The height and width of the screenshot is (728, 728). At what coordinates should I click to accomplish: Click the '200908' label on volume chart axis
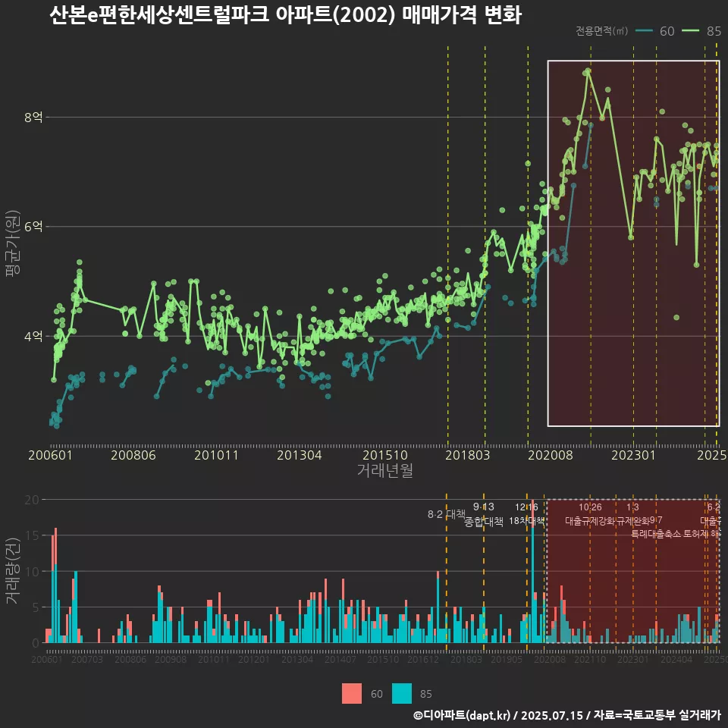click(x=171, y=659)
